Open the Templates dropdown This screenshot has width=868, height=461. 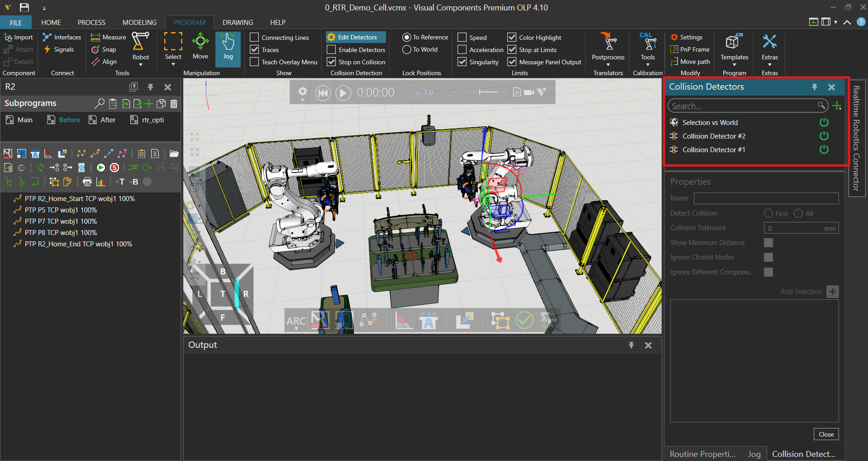click(734, 64)
